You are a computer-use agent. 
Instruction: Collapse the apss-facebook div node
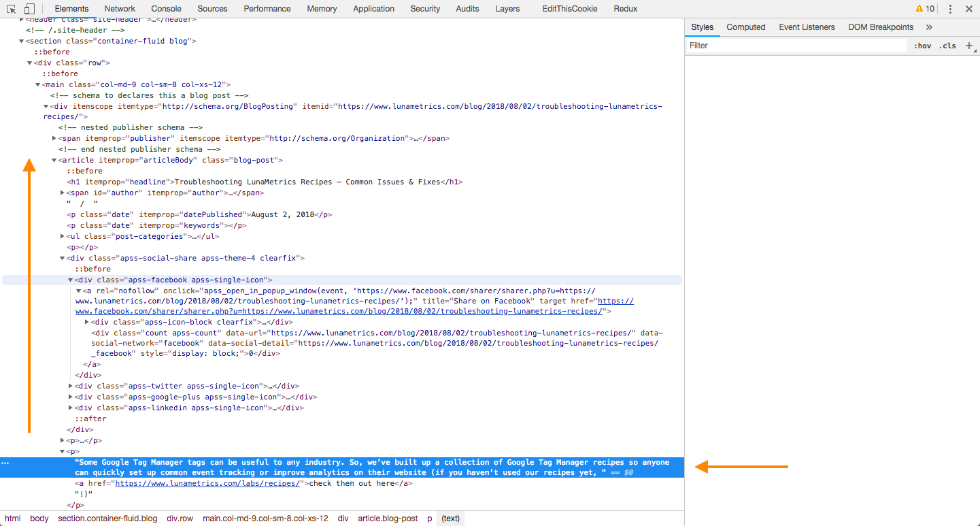pos(70,280)
